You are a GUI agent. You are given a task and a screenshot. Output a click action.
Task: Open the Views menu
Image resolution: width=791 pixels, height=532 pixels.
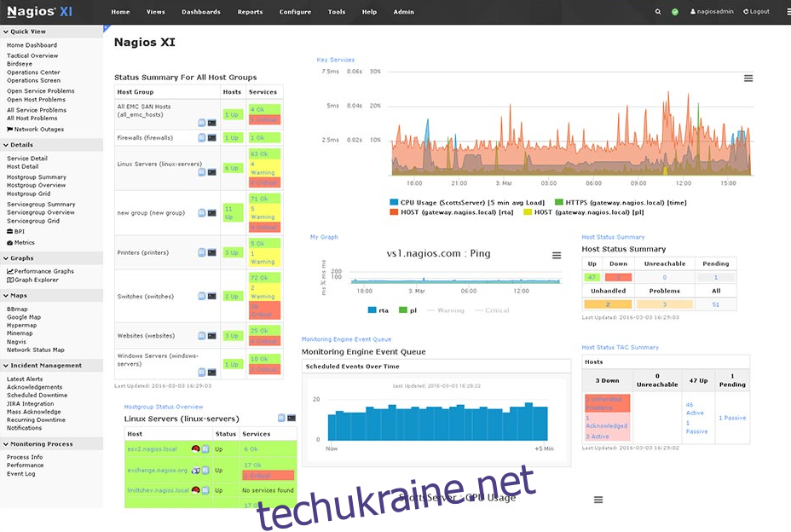click(x=156, y=12)
